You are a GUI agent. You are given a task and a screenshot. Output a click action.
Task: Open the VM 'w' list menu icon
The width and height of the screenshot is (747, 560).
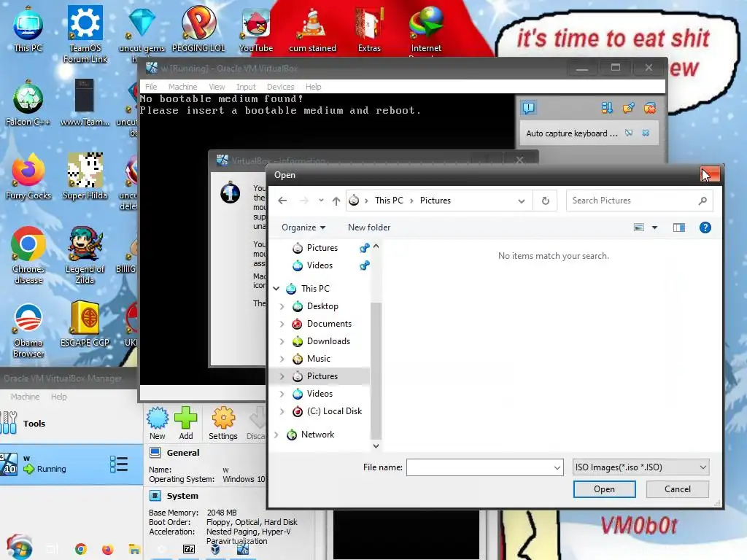click(x=119, y=464)
